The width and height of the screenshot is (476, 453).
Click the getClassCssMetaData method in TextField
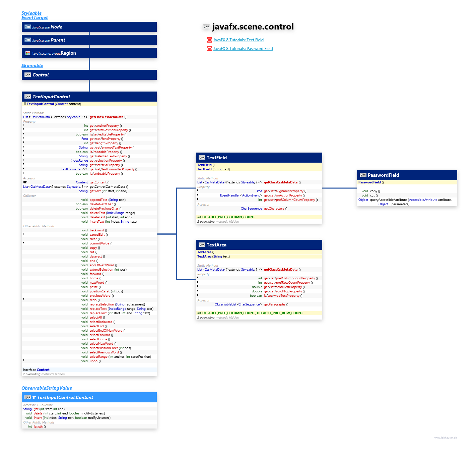(x=280, y=182)
